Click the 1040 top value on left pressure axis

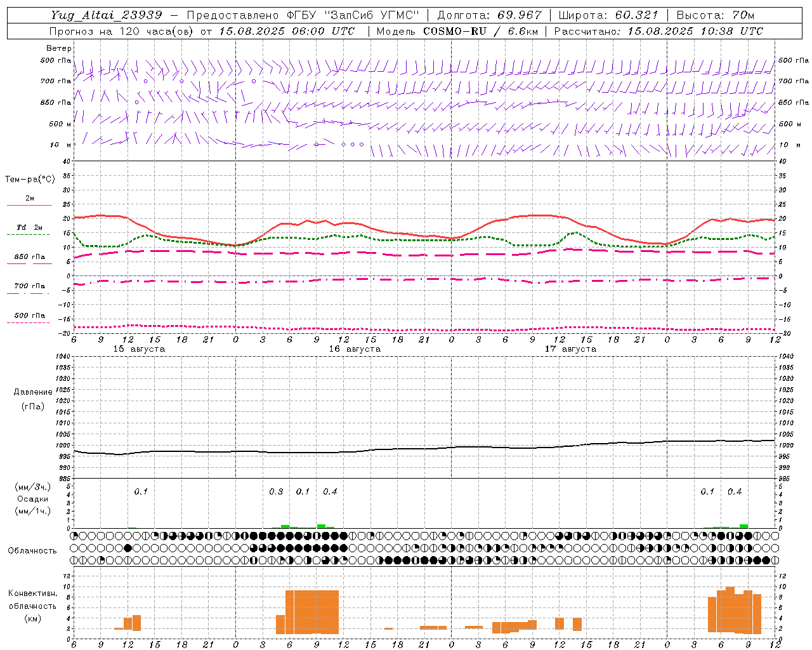(63, 357)
